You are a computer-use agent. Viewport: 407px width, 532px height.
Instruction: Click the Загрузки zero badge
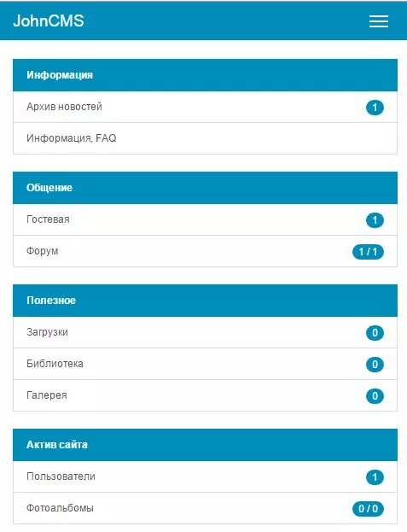pyautogui.click(x=375, y=333)
